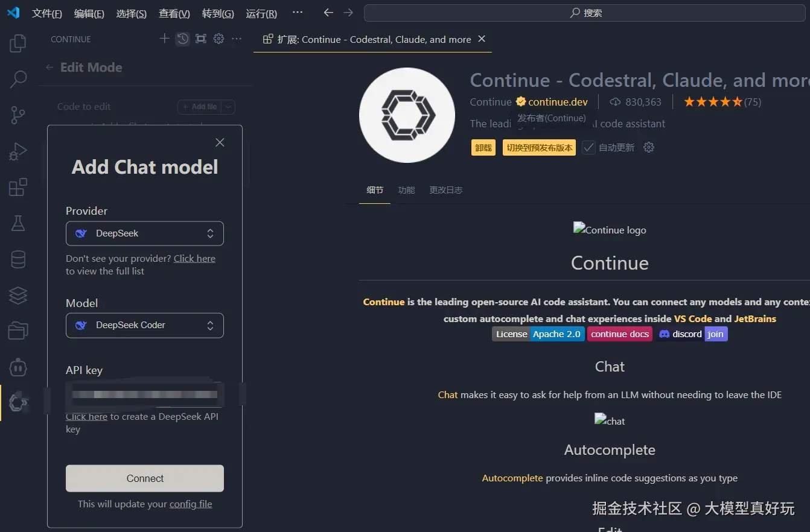Start a new Continue session with plus icon
810x532 pixels.
pos(164,39)
